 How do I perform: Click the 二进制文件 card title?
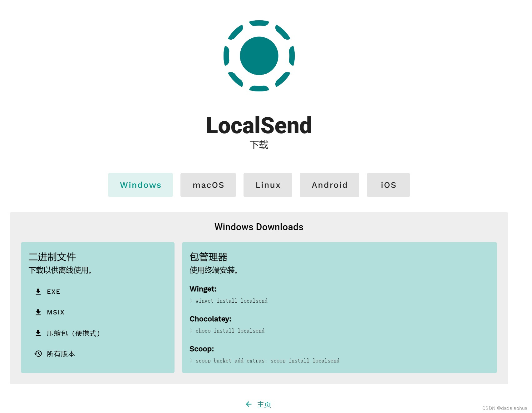(x=52, y=257)
